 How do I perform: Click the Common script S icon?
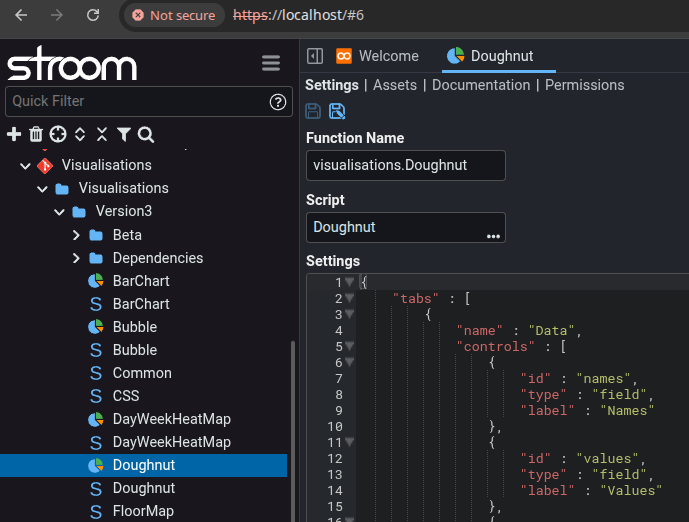[96, 373]
